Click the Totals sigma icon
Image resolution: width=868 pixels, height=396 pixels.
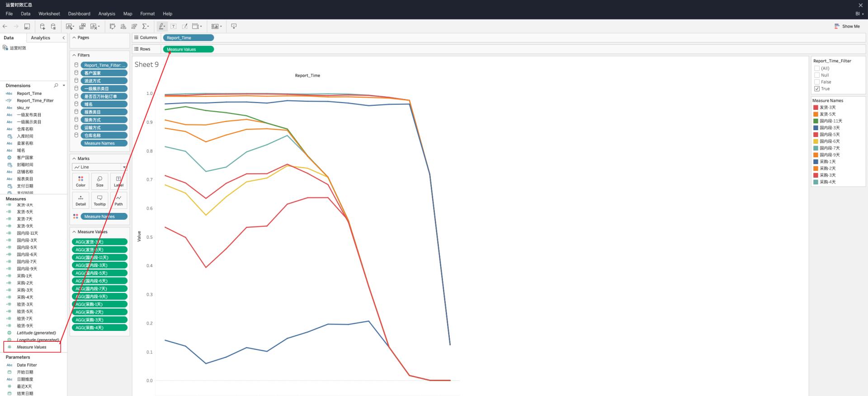point(146,26)
